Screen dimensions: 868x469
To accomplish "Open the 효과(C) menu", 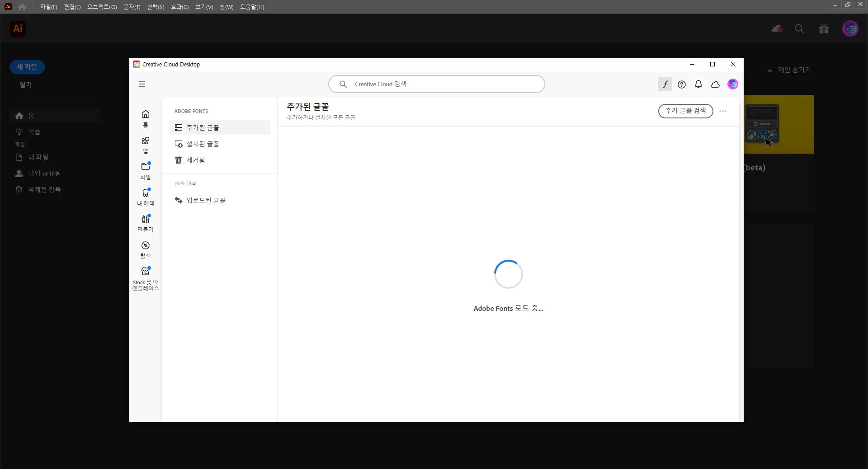I will coord(179,7).
